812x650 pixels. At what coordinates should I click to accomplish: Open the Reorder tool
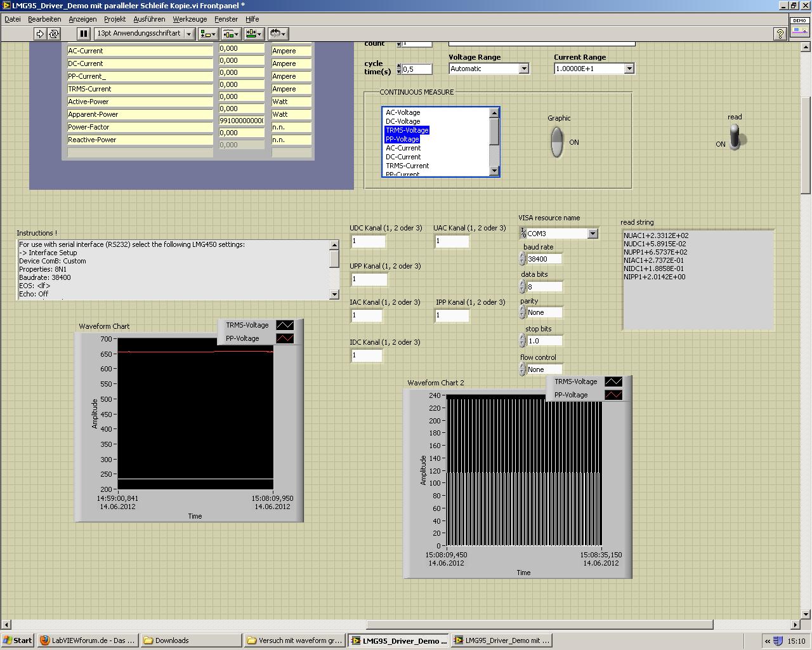coord(278,34)
